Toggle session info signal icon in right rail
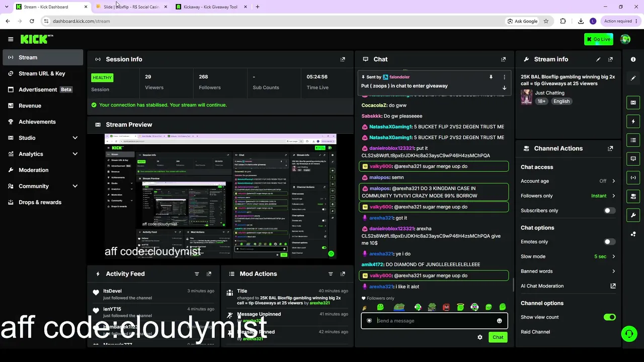This screenshot has height=362, width=644. click(x=633, y=177)
